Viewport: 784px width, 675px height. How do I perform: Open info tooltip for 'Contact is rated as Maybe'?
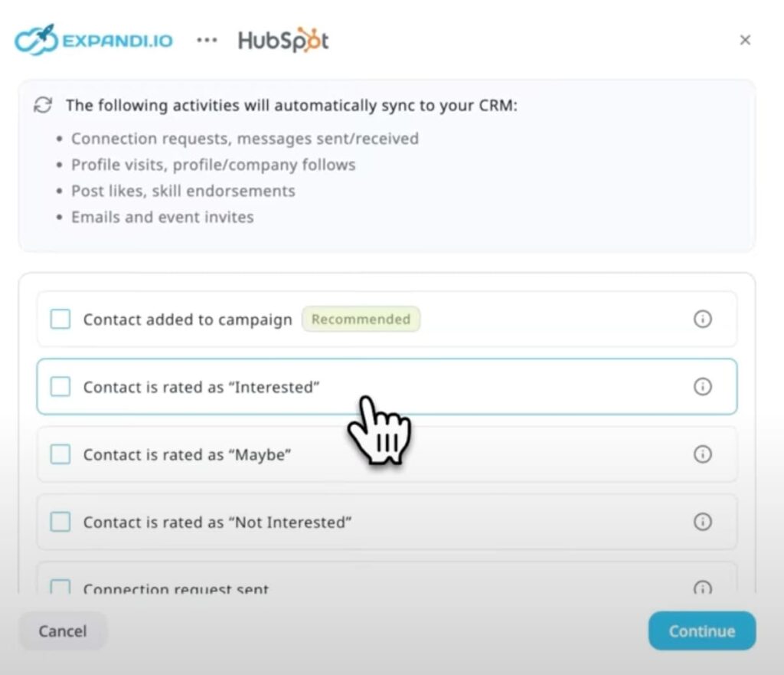coord(703,454)
